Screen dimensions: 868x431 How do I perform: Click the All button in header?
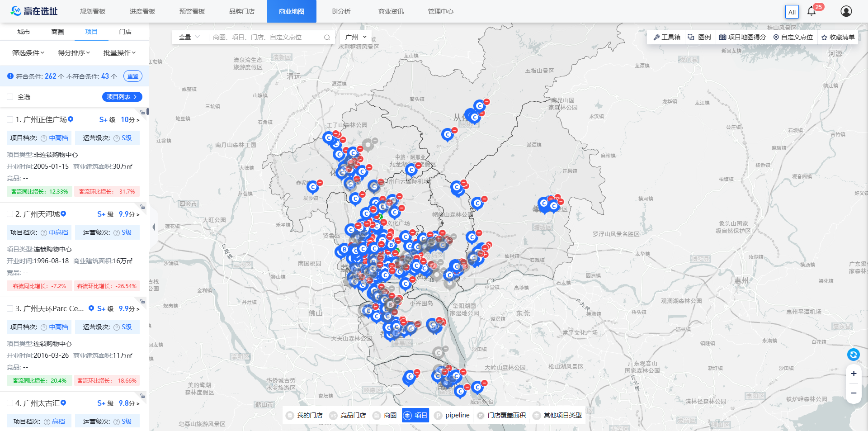(x=792, y=12)
